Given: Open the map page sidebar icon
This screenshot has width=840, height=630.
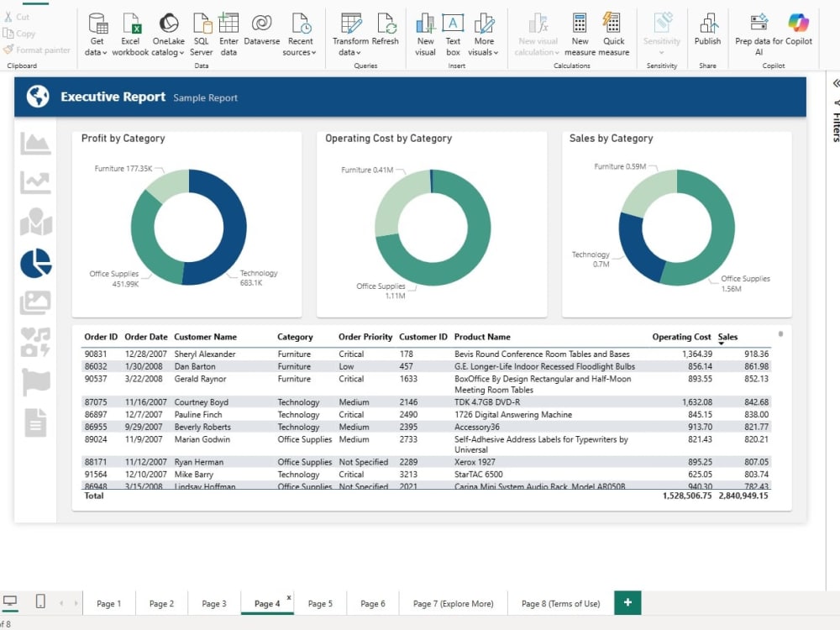Looking at the screenshot, I should coord(36,222).
